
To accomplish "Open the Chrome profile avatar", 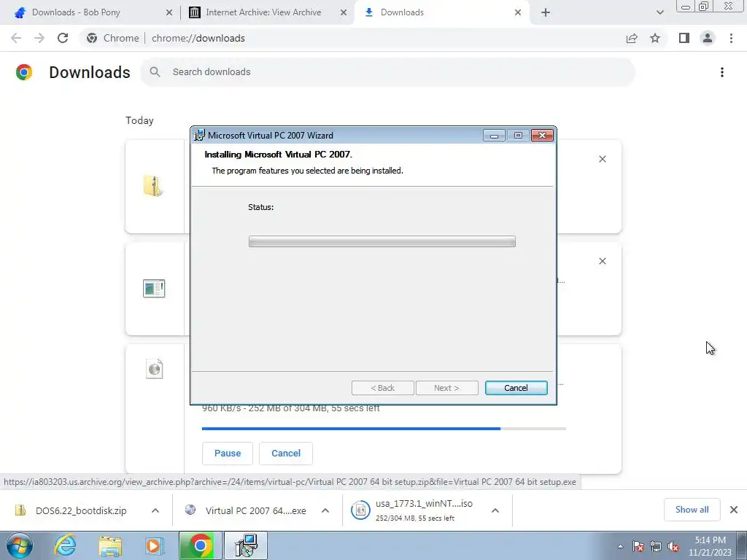I will (x=708, y=38).
